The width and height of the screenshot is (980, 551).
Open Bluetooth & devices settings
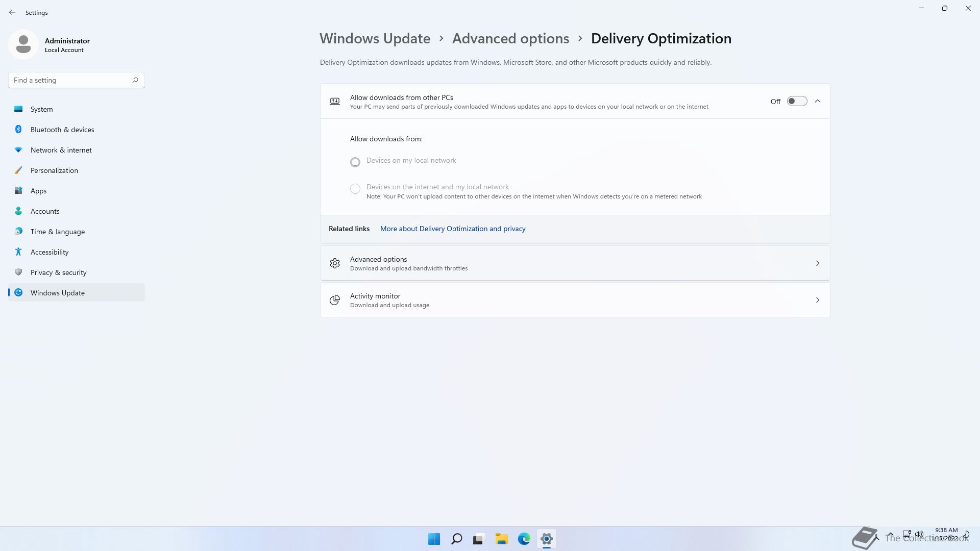point(77,130)
